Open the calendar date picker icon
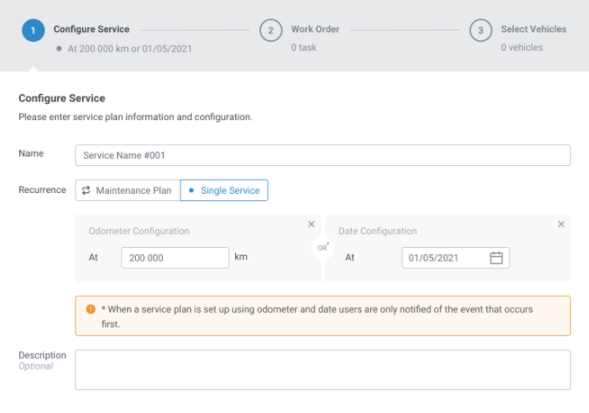 click(496, 258)
